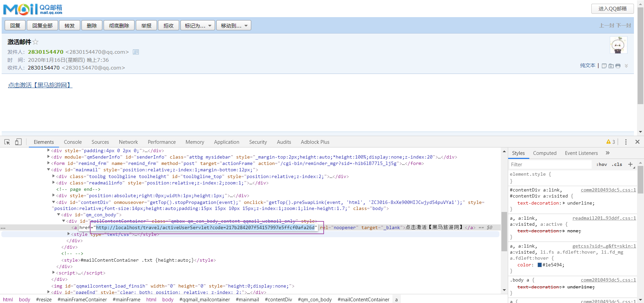Viewport: 644px width, 303px height.
Task: Open getcss?sid=…g&ft=skin:1 source link
Action: [604, 246]
